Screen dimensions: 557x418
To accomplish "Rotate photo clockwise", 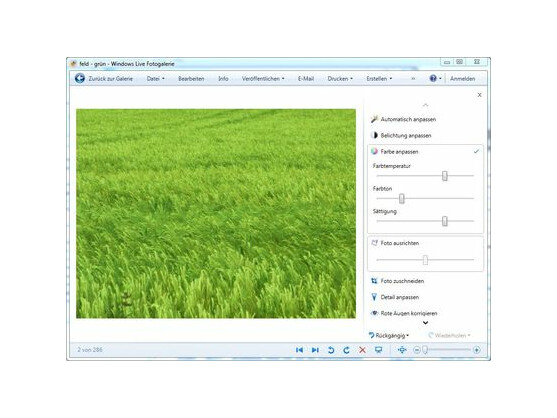I will point(346,350).
